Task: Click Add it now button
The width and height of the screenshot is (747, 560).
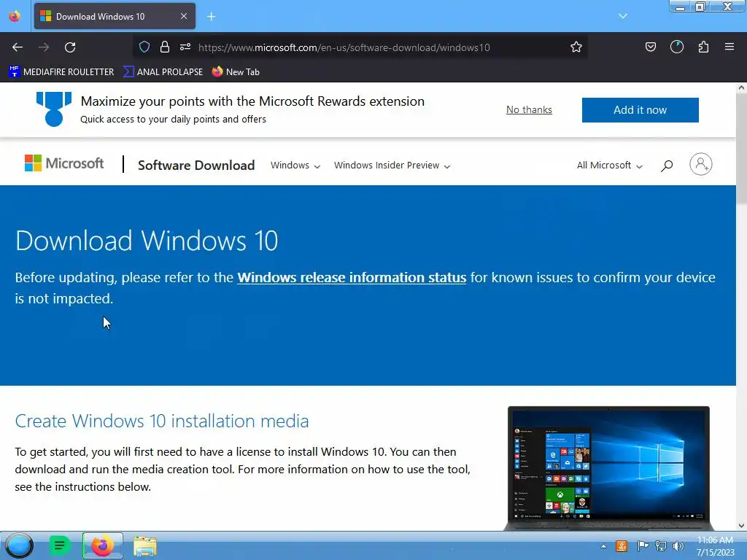Action: coord(640,110)
